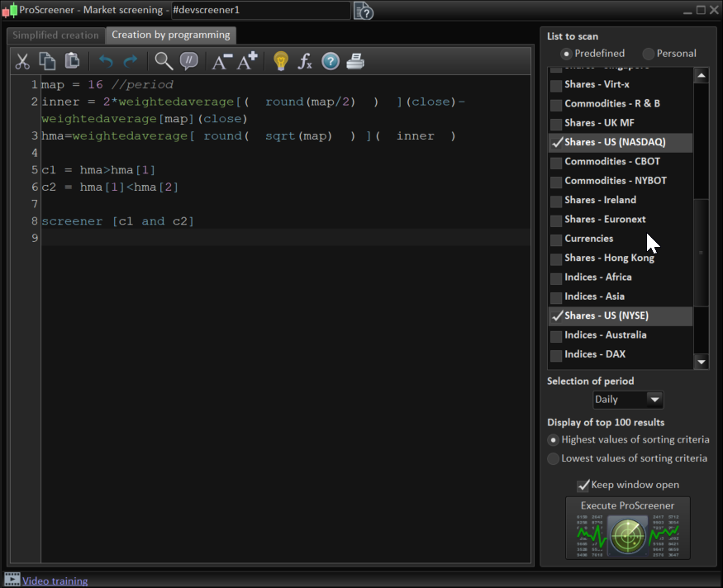Image resolution: width=723 pixels, height=588 pixels.
Task: Choose Lowest values of sorting criteria
Action: click(x=554, y=458)
